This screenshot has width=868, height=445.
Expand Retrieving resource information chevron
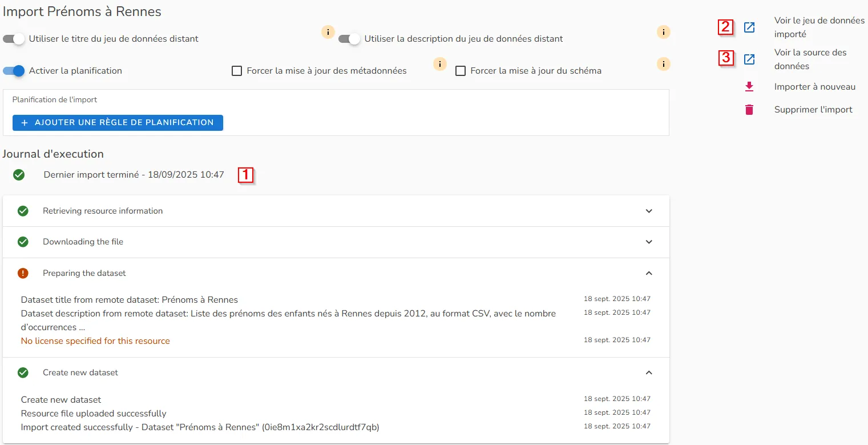tap(649, 211)
